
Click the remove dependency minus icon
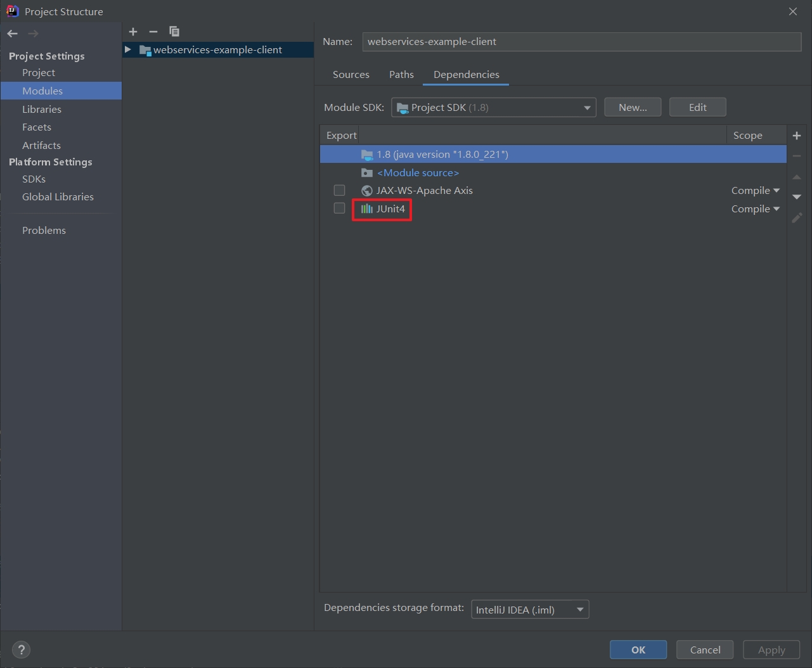tap(797, 156)
